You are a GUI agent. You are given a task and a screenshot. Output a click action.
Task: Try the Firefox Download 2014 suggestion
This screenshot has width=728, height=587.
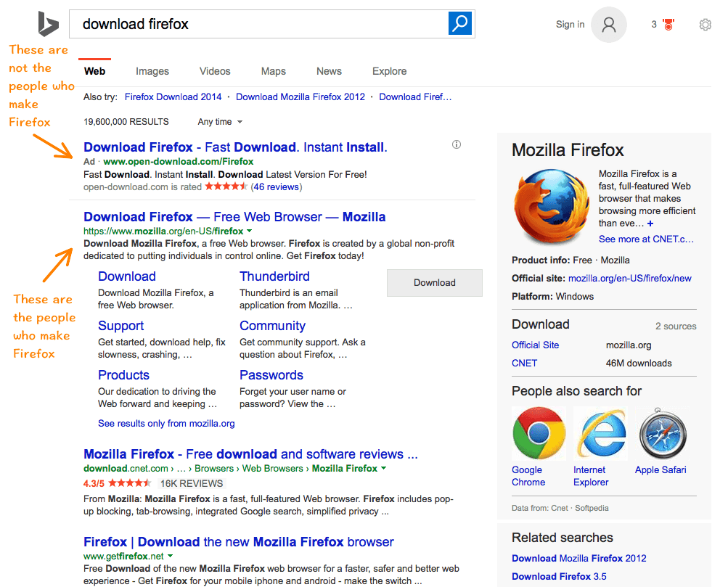(x=173, y=97)
